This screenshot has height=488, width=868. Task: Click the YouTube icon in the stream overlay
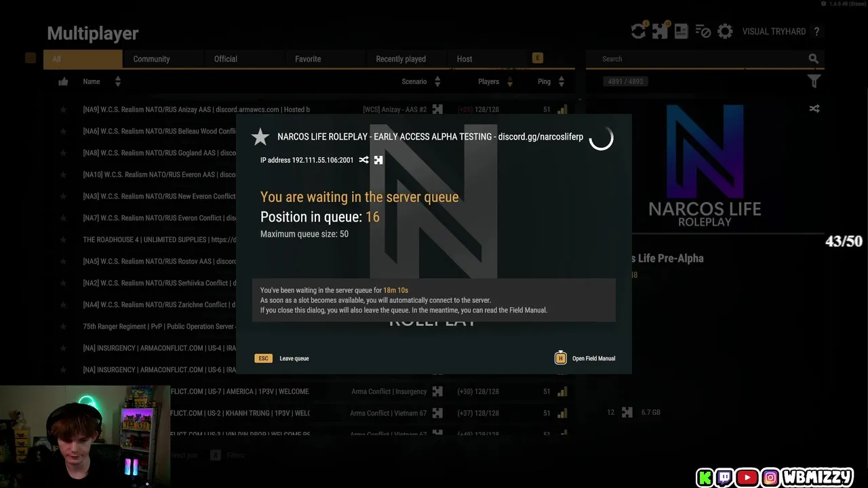[x=747, y=478]
